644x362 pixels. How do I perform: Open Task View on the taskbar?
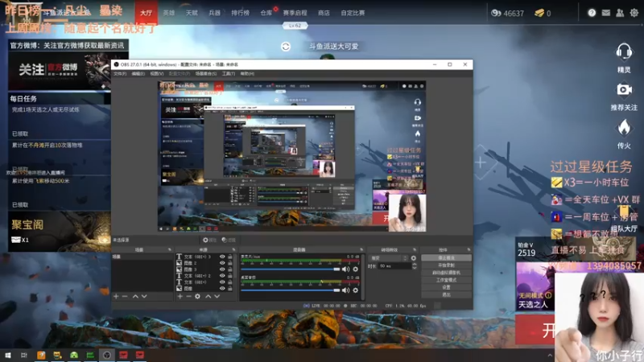24,355
